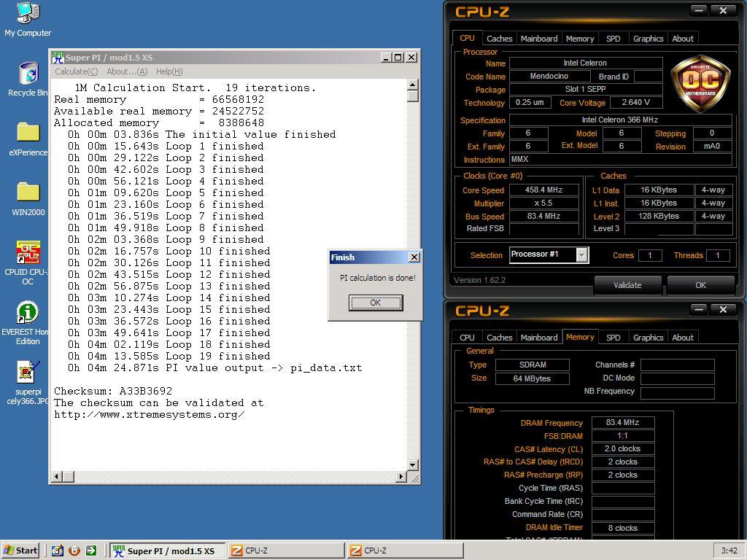Click the xtremesystems.org URL text
This screenshot has height=560, width=747.
point(149,414)
